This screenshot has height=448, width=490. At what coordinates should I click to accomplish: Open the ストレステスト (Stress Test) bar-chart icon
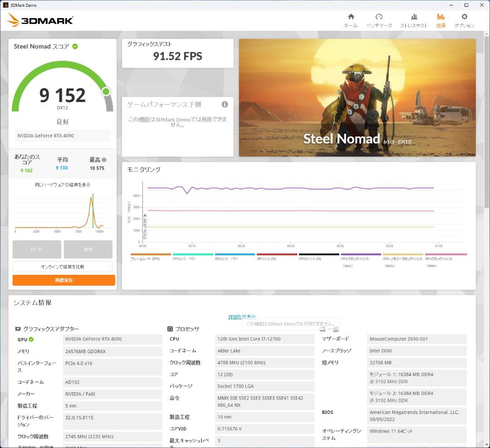413,19
